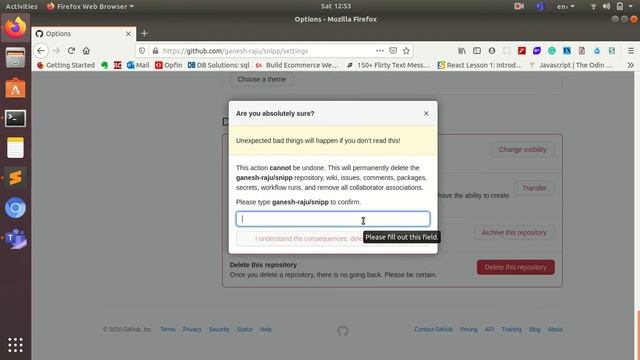Open DB Solutions: sql bookmark
The width and height of the screenshot is (640, 360).
[x=218, y=65]
